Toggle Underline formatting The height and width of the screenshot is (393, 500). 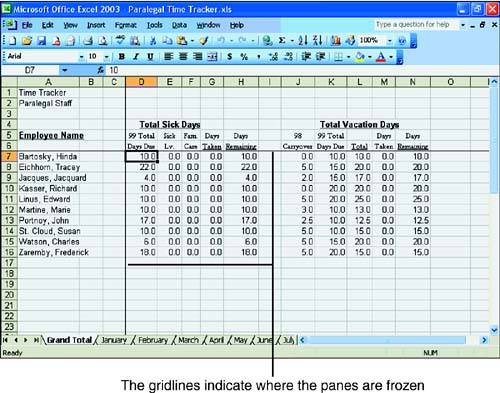click(150, 57)
